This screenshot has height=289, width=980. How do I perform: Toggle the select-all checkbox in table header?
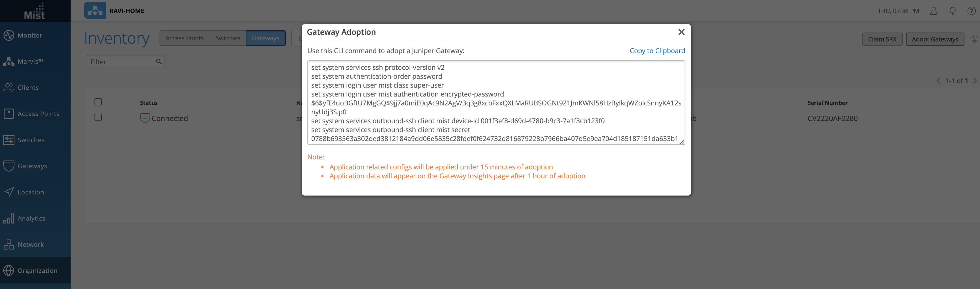pyautogui.click(x=98, y=102)
